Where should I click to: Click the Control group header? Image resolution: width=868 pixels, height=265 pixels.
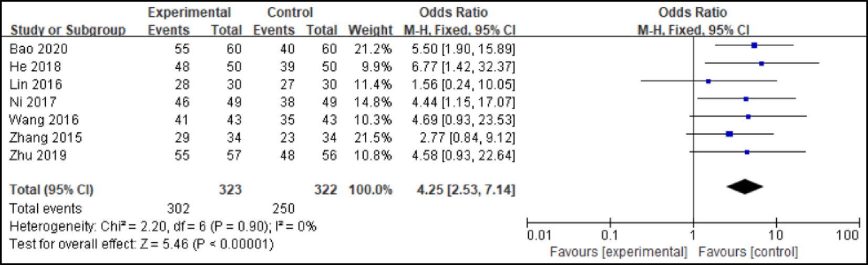point(290,12)
